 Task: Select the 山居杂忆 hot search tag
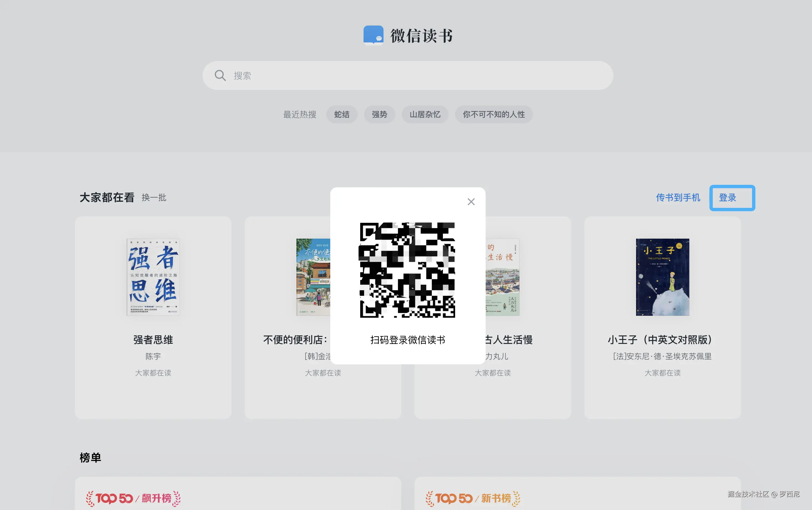coord(425,115)
